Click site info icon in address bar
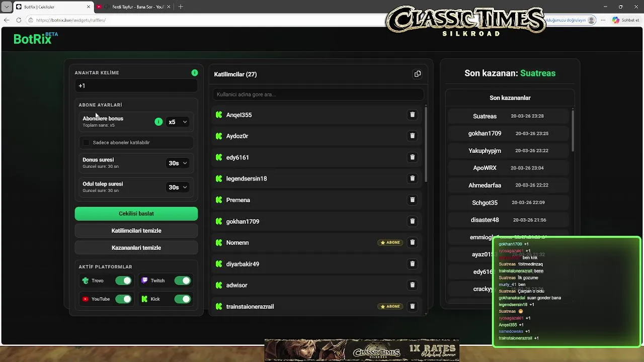644x362 pixels. (x=31, y=20)
